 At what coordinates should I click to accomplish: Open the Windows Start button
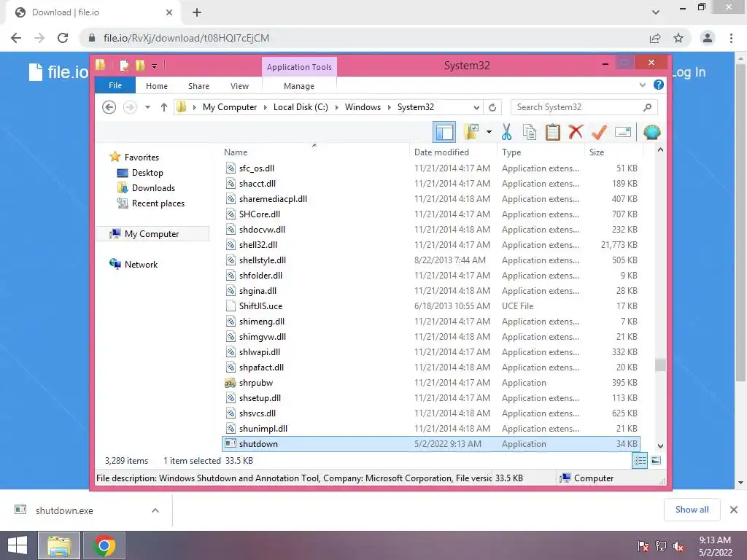(x=18, y=545)
